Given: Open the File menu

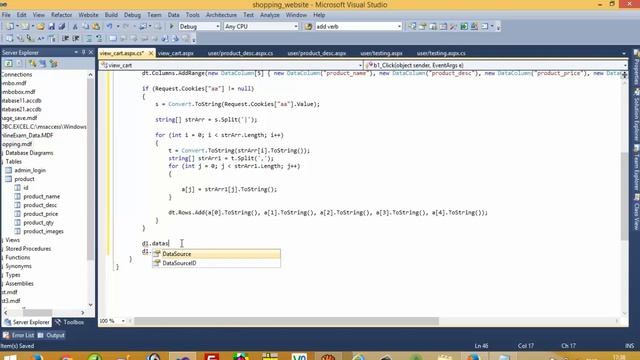Looking at the screenshot, I should coord(6,15).
